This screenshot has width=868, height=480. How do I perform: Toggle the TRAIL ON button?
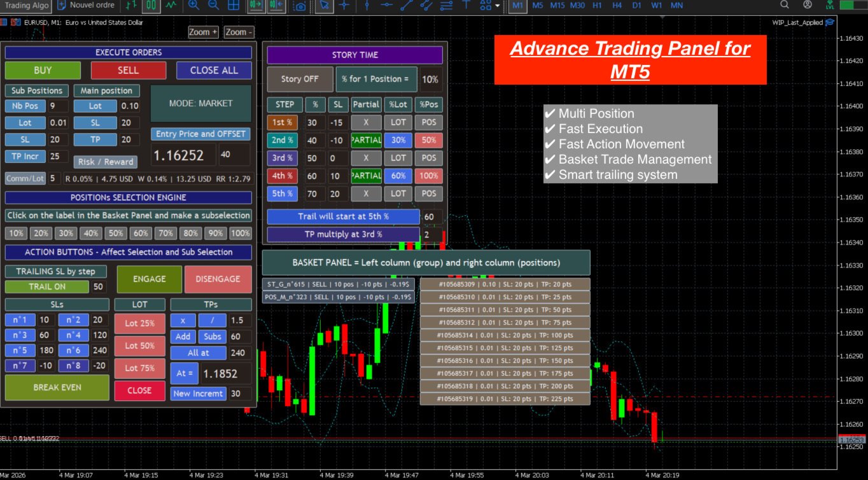[x=47, y=286]
